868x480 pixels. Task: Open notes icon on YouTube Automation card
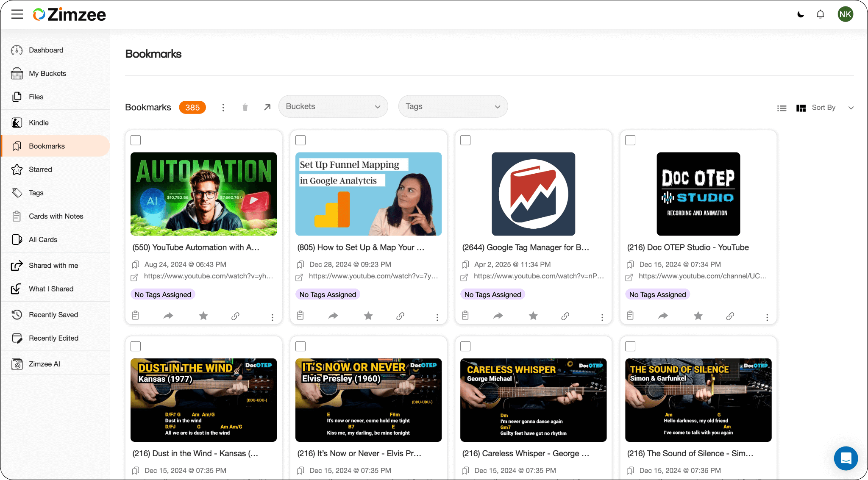point(136,316)
